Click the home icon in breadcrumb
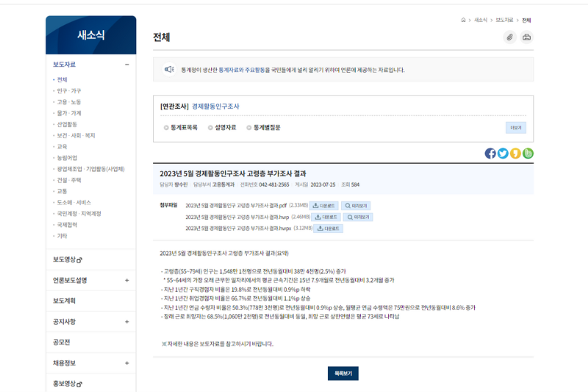Screen dimensions: 588x392 coord(463,20)
